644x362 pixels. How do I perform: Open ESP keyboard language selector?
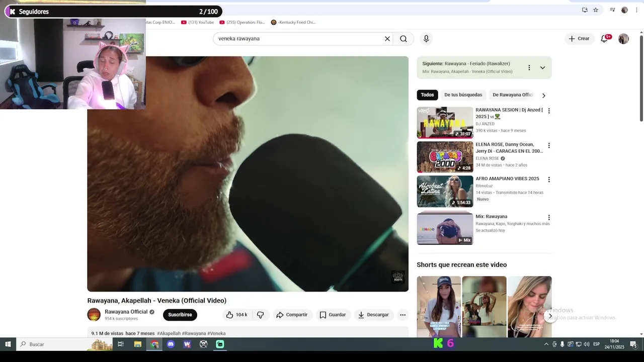[x=596, y=344]
